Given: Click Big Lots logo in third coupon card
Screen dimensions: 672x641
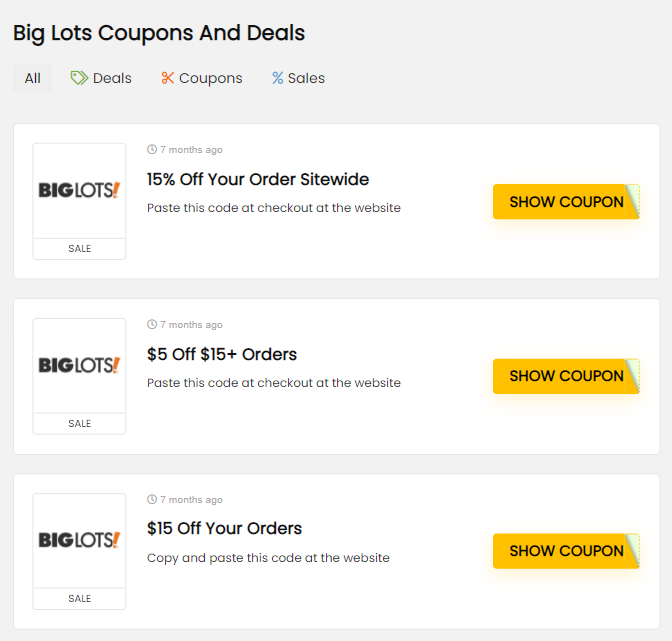Looking at the screenshot, I should (79, 540).
